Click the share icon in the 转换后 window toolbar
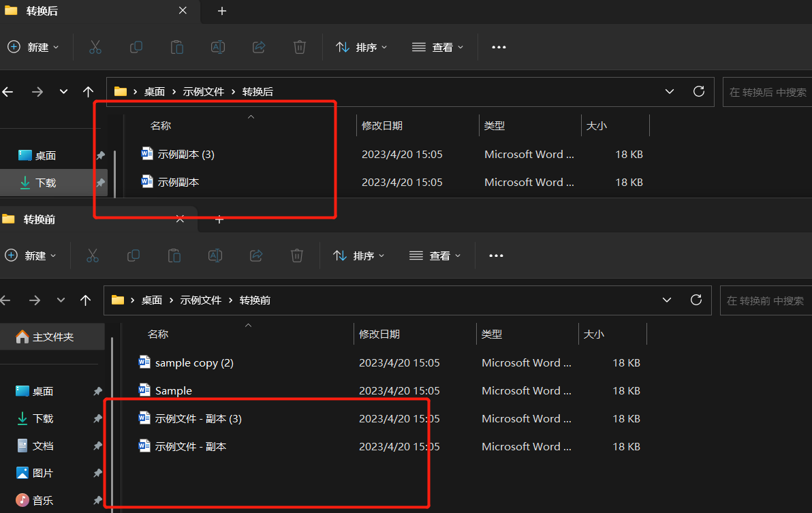Viewport: 812px width, 513px height. click(259, 47)
